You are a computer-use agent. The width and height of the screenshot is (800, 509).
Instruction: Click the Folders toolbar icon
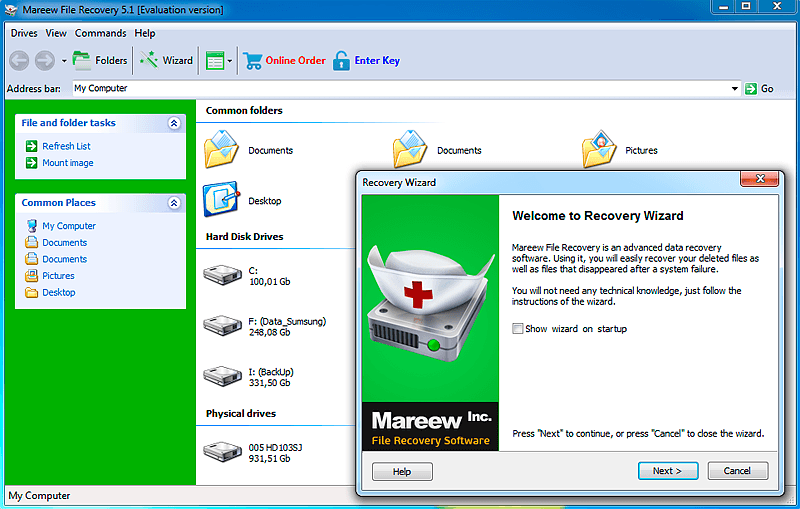[82, 60]
